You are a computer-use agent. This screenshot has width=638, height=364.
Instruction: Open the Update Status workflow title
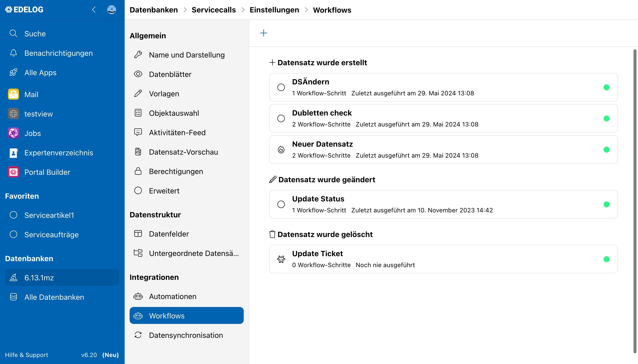(318, 199)
